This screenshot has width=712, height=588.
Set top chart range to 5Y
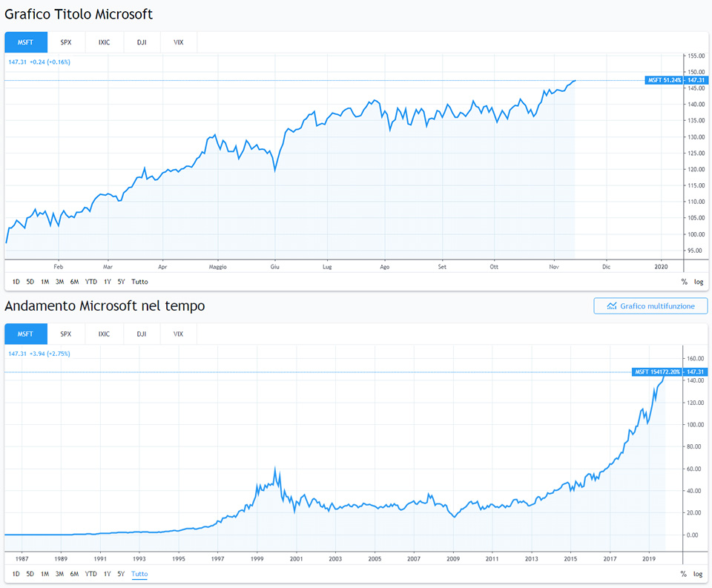pyautogui.click(x=121, y=282)
